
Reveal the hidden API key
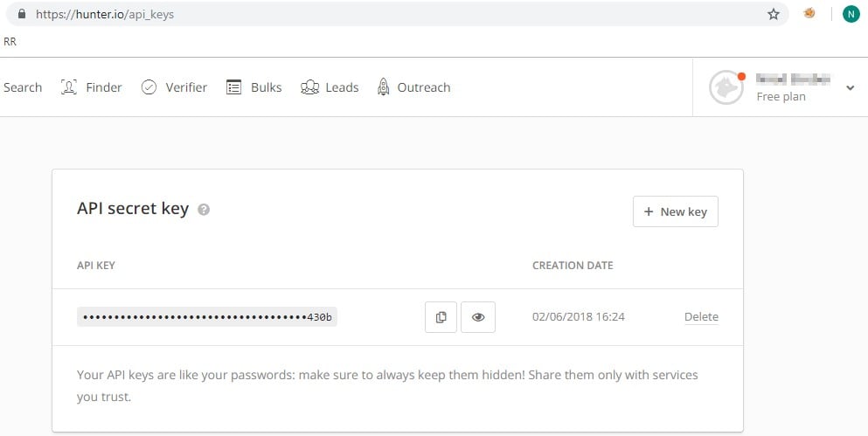pos(478,317)
